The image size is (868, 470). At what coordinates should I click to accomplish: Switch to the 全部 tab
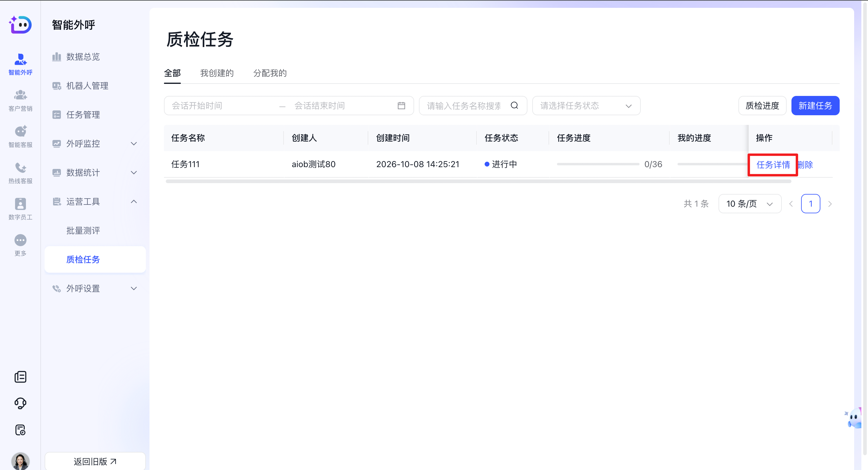172,73
